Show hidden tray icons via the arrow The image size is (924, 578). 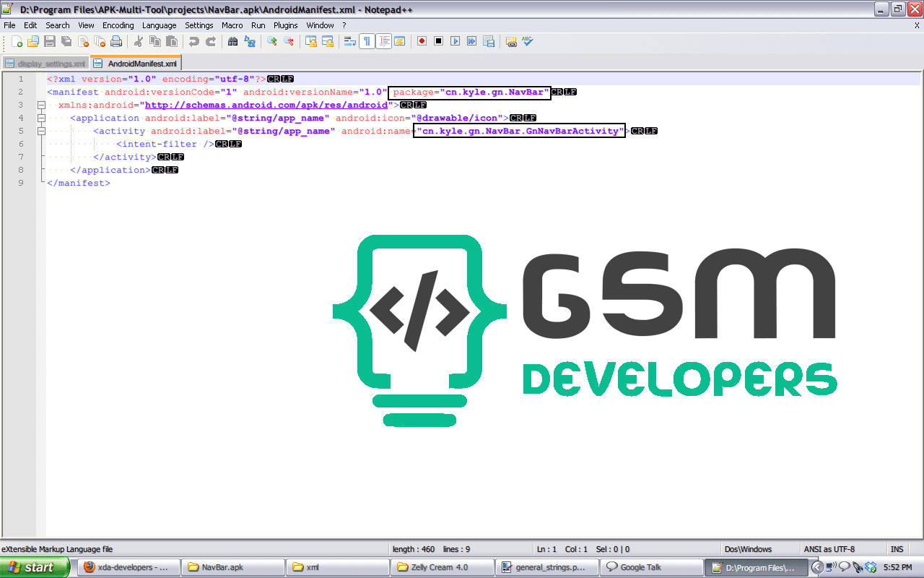point(818,567)
